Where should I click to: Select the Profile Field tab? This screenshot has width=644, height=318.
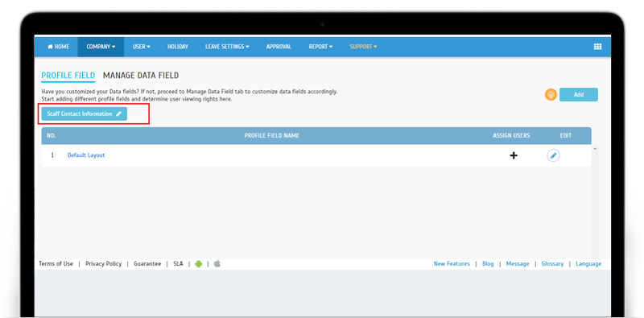tap(68, 76)
